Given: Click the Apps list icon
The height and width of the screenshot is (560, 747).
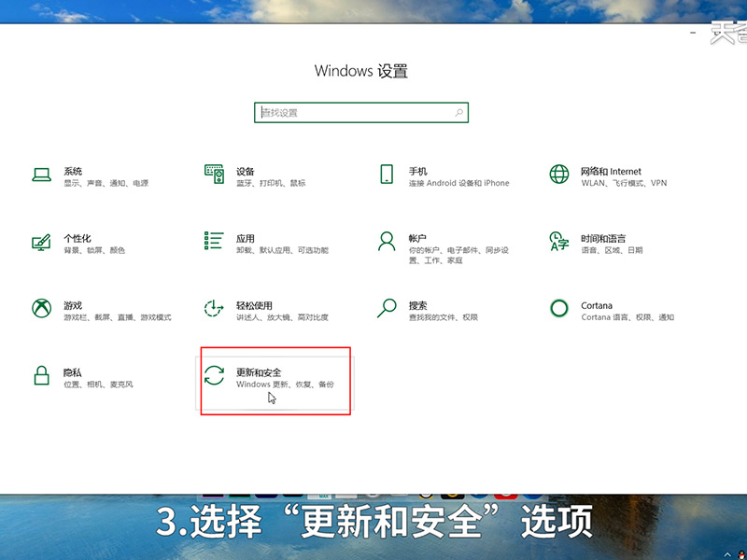Looking at the screenshot, I should tap(214, 241).
